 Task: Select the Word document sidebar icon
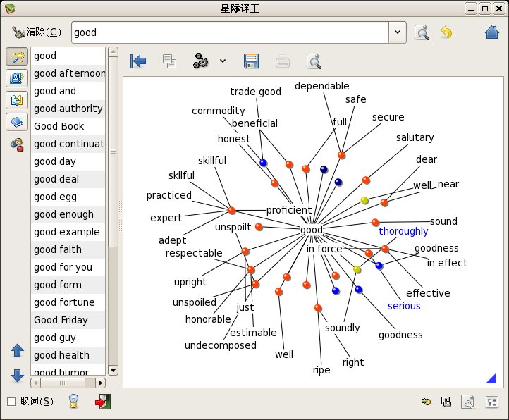(17, 78)
